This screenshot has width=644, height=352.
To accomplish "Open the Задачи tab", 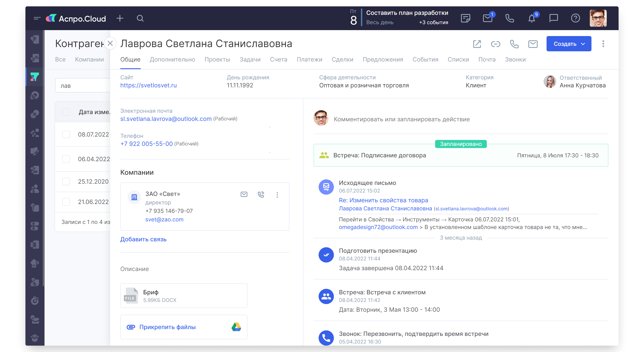I will coord(250,60).
